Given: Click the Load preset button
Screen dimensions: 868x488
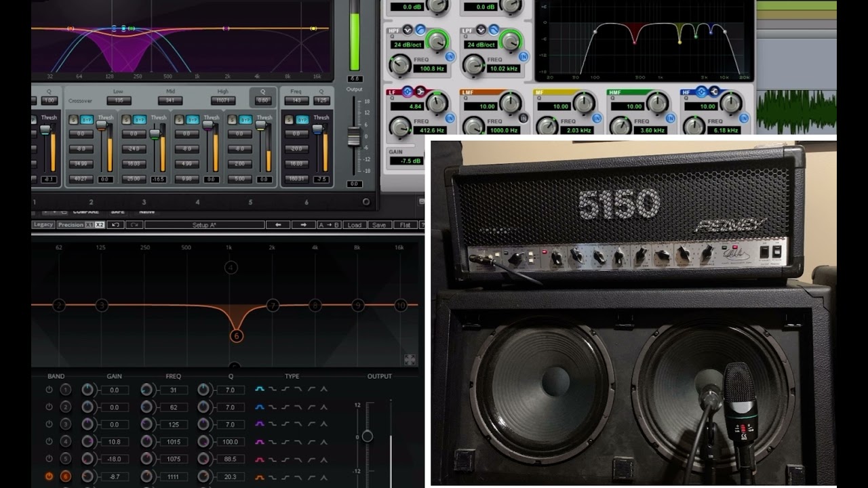Looking at the screenshot, I should (x=355, y=225).
